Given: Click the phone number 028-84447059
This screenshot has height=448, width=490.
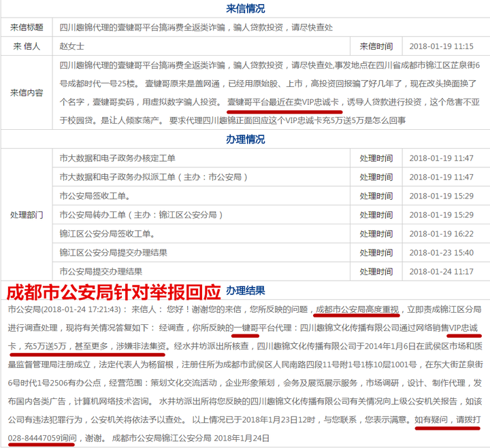Looking at the screenshot, I should (x=34, y=438).
